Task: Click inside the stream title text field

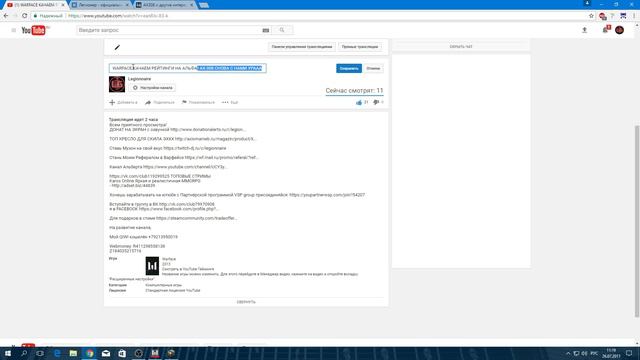Action: [x=188, y=68]
